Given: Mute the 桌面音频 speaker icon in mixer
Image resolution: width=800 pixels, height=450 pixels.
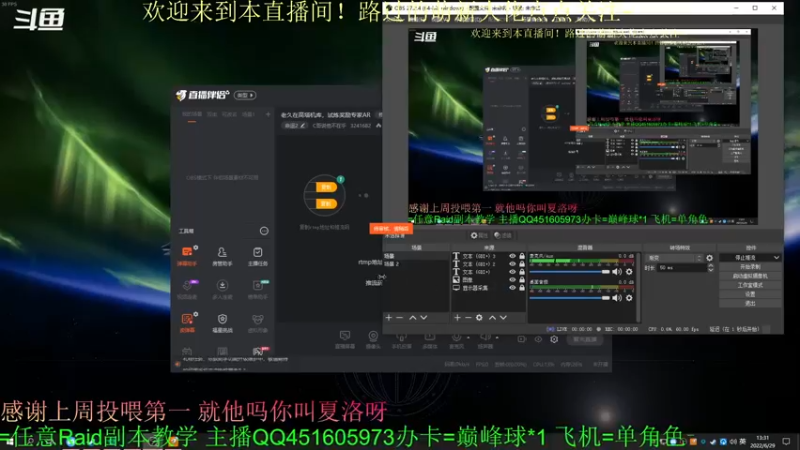Looking at the screenshot, I should pyautogui.click(x=617, y=297).
